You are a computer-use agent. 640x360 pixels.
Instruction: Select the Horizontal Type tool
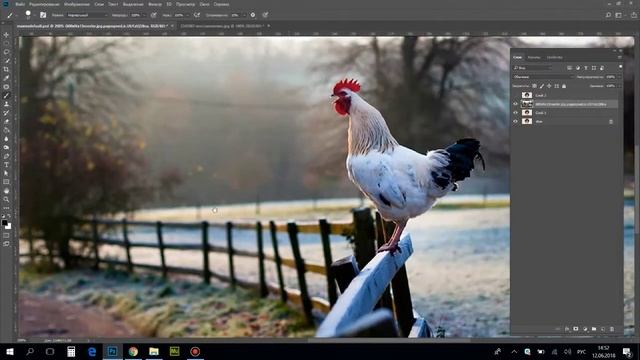click(6, 165)
